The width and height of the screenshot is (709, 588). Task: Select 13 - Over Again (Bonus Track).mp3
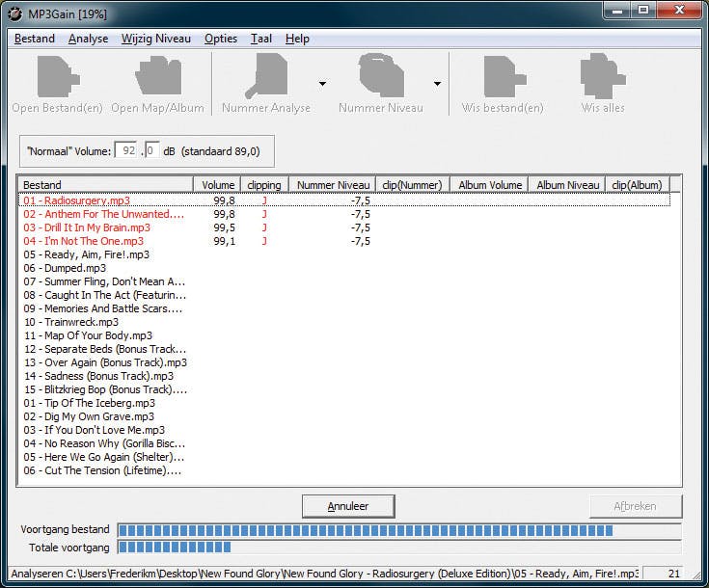tap(105, 363)
